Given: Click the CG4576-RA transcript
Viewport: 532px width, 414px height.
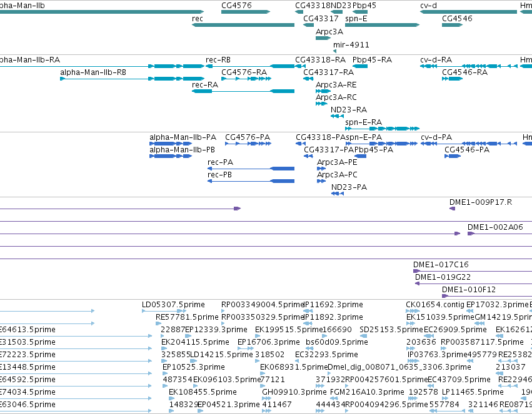Looking at the screenshot, I should [x=246, y=79].
